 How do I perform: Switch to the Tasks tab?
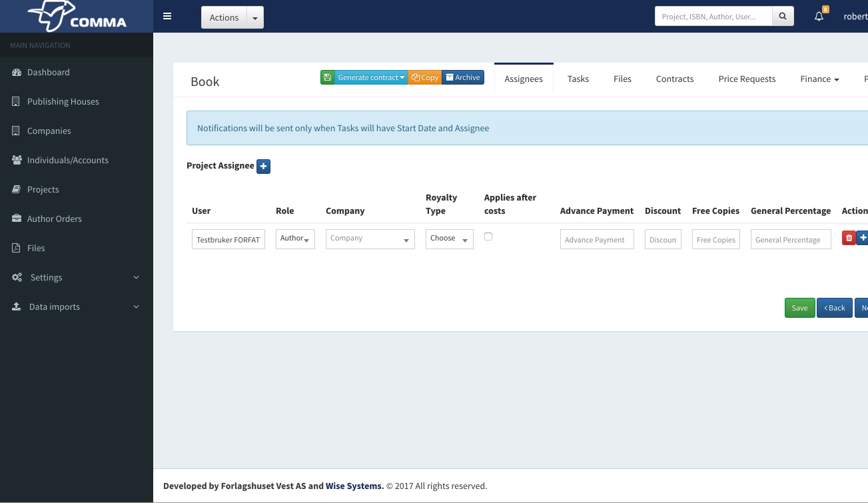578,79
